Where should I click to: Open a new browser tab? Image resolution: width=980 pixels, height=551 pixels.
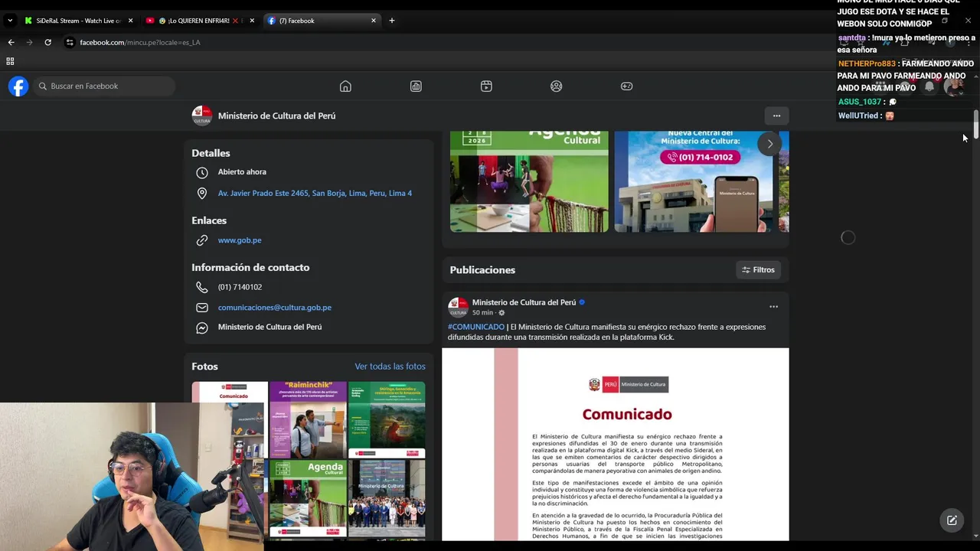pyautogui.click(x=392, y=21)
